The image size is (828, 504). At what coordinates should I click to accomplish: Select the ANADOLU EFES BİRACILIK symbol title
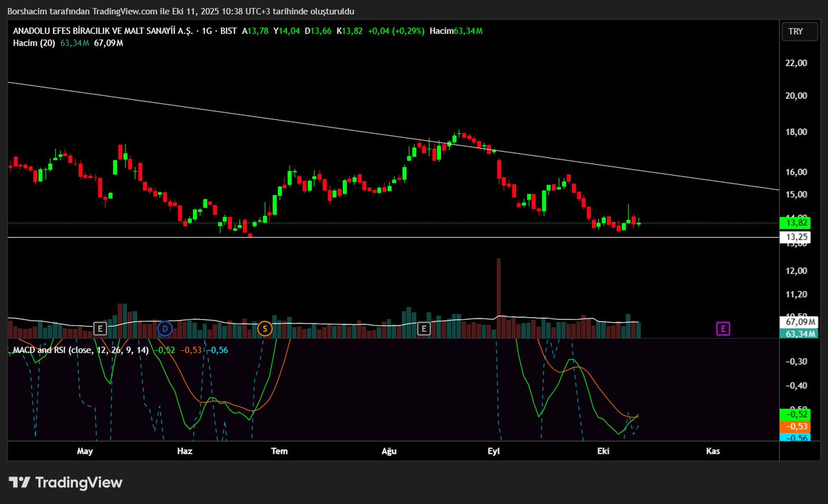[103, 31]
